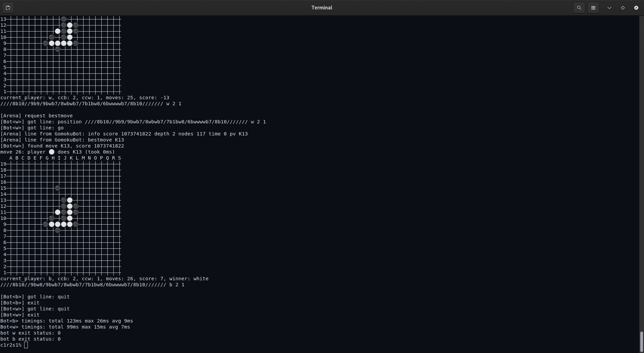Click the Terminal window title
Screen dimensions: 644x353
coord(322,7)
